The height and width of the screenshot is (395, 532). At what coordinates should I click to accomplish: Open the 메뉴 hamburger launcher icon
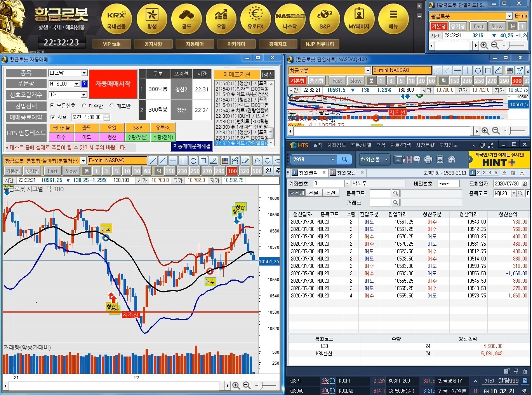(x=393, y=19)
